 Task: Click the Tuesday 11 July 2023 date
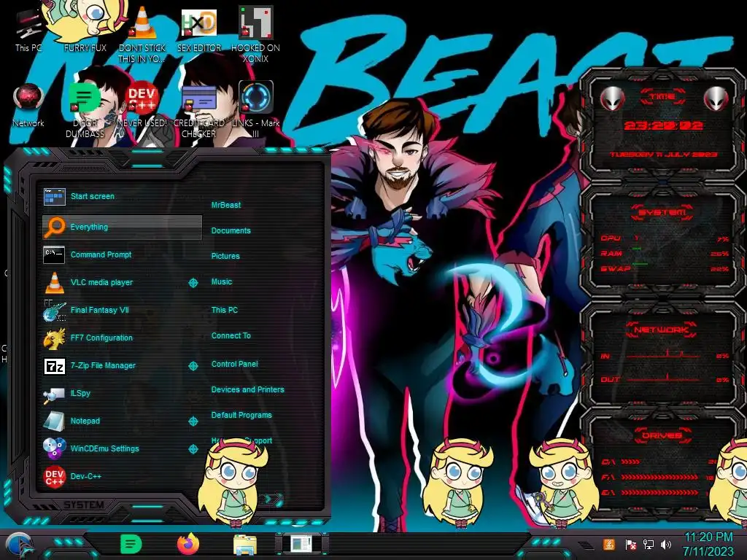pyautogui.click(x=664, y=155)
